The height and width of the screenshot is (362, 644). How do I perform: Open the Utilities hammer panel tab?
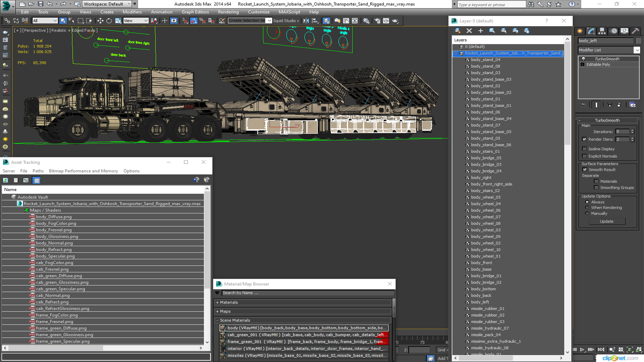636,31
